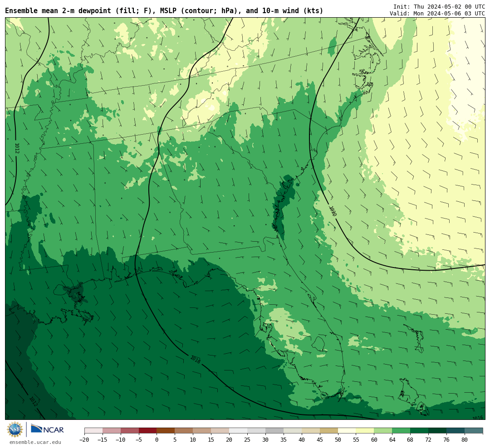This screenshot has height=448, width=490.
Task: Pick the light green swatch between 60 and 64
Action: [383, 431]
